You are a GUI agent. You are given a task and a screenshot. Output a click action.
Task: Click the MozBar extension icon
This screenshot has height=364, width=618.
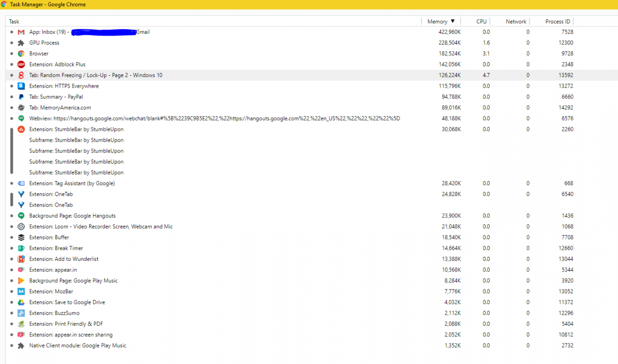point(21,291)
